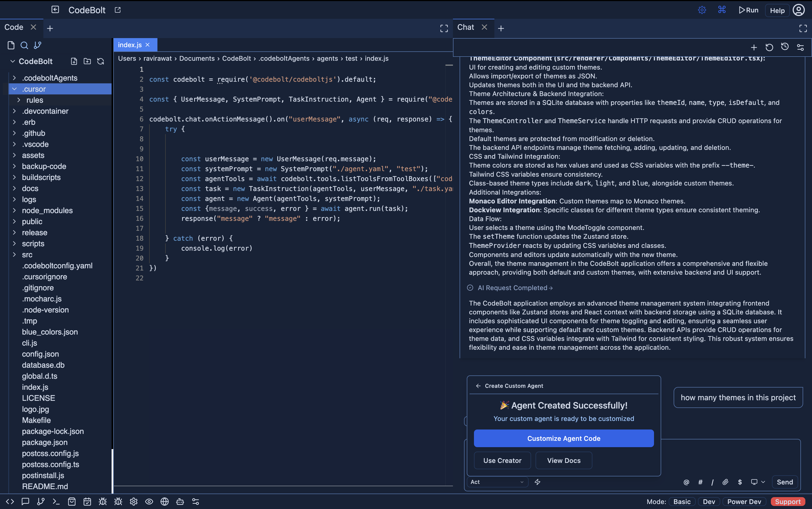Click the Support button
The height and width of the screenshot is (509, 812).
pyautogui.click(x=788, y=502)
